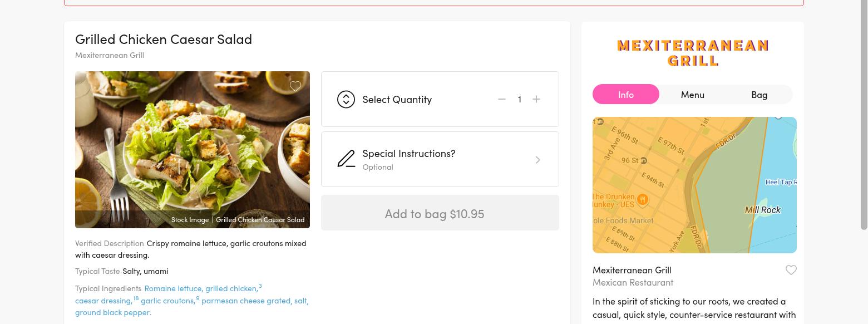Favorite Mexiterranean Grill using the restaurant heart icon
The image size is (868, 324).
(791, 270)
